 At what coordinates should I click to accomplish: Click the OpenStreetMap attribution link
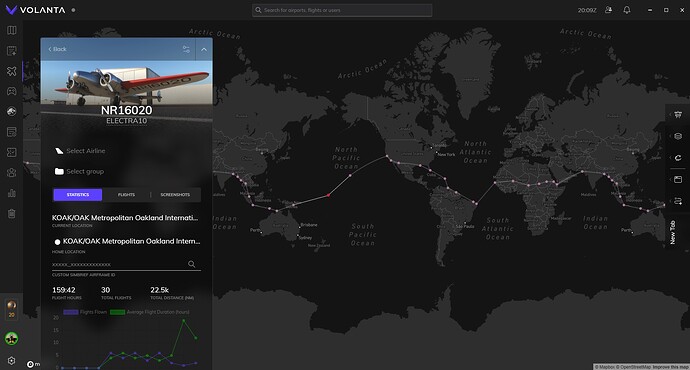[x=634, y=367]
